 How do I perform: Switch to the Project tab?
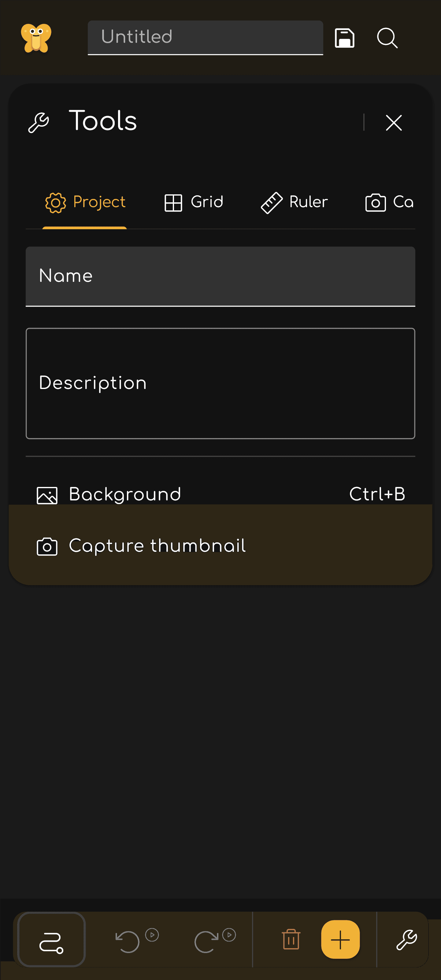click(x=85, y=202)
